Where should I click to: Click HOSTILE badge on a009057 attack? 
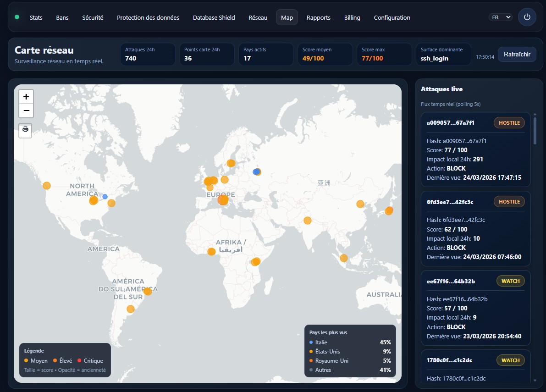pyautogui.click(x=509, y=123)
